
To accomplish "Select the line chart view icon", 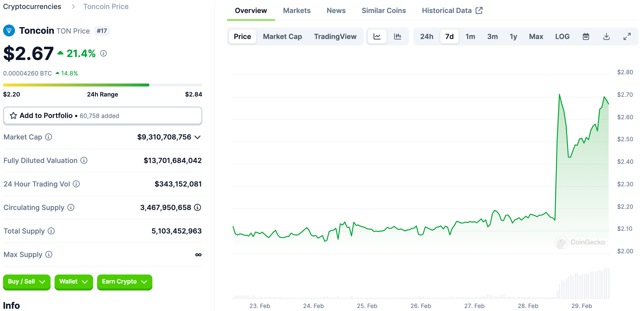I will point(377,36).
